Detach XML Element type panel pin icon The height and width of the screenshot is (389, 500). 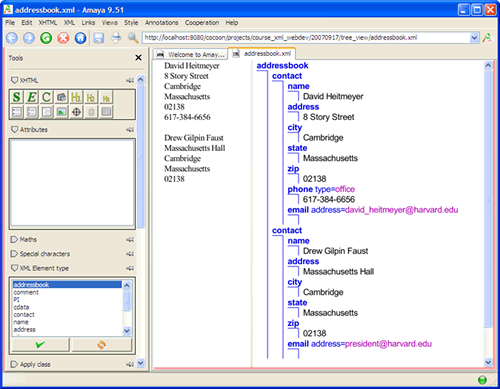[130, 268]
